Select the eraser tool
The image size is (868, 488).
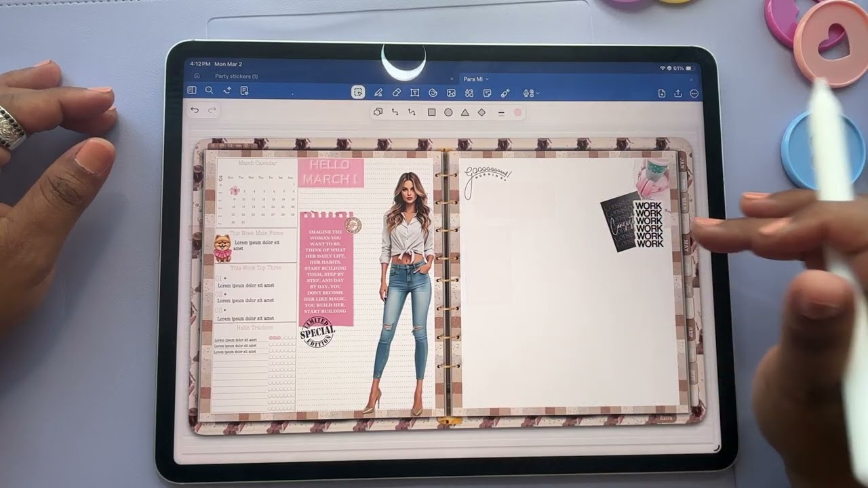397,93
